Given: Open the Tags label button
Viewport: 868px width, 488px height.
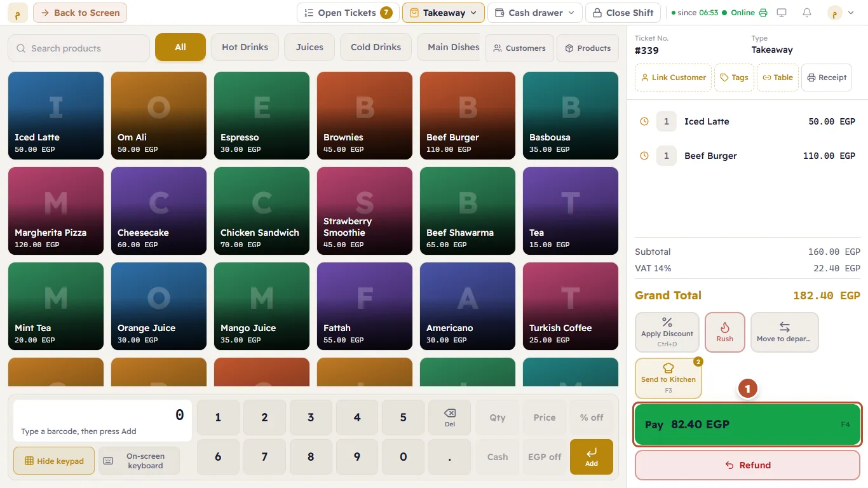Looking at the screenshot, I should point(734,78).
